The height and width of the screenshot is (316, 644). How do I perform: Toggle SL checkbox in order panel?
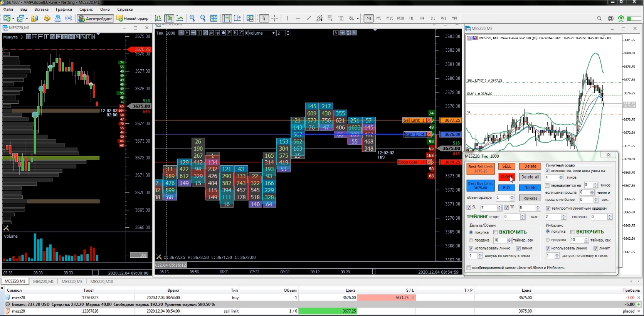(x=469, y=207)
